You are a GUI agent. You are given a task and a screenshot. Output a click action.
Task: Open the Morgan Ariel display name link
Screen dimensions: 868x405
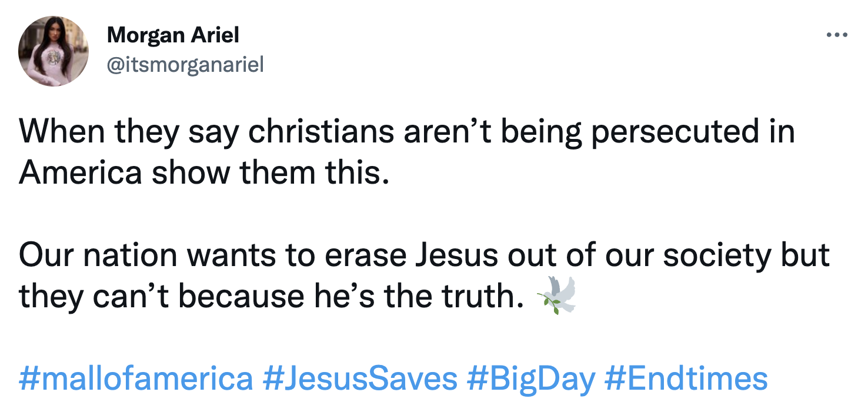[173, 35]
